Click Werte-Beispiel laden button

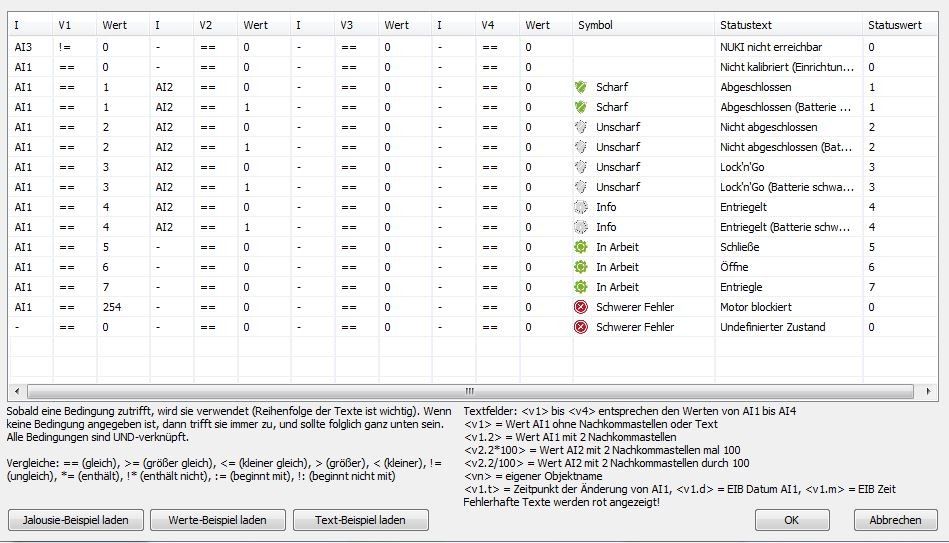click(217, 520)
